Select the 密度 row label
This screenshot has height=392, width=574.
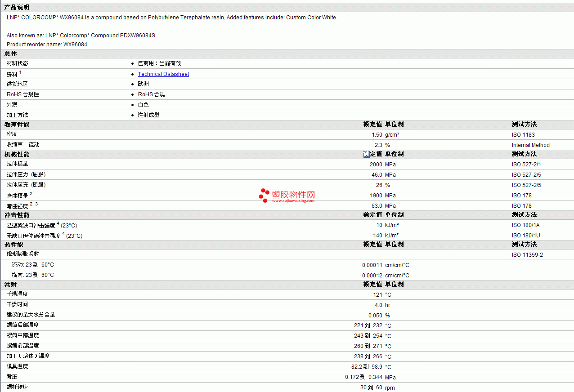click(x=12, y=134)
